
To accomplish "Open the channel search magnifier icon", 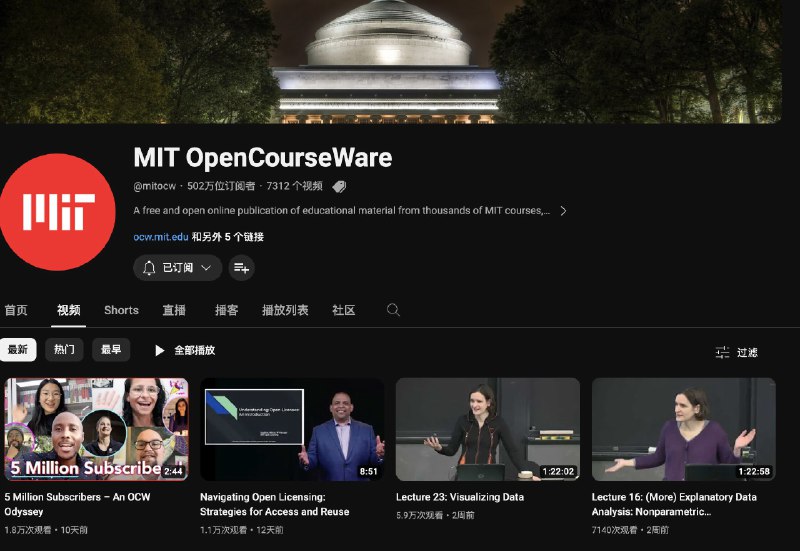I will pyautogui.click(x=393, y=310).
